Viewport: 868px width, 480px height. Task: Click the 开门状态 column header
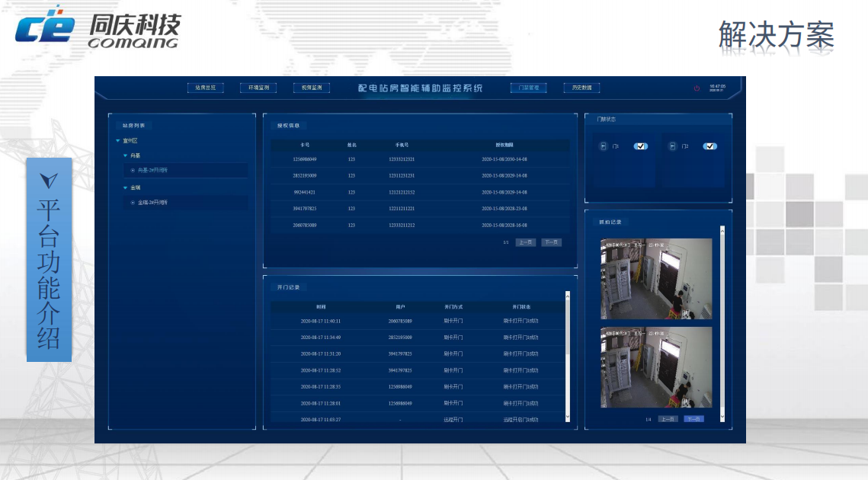(x=521, y=307)
